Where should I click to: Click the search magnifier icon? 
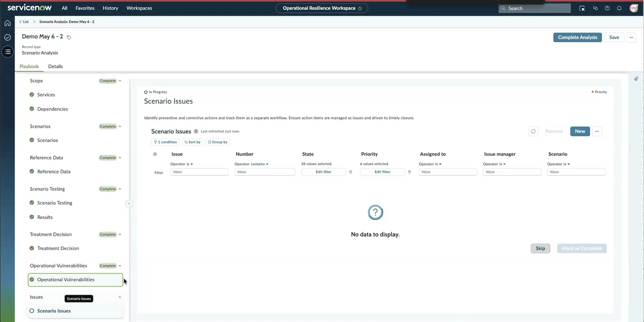tap(503, 8)
